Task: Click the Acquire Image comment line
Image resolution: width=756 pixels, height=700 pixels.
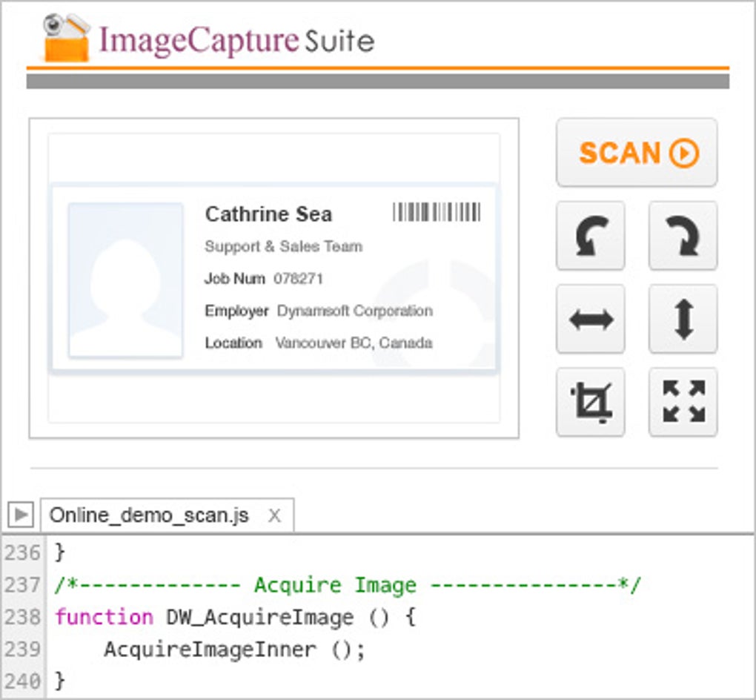Action: [347, 585]
